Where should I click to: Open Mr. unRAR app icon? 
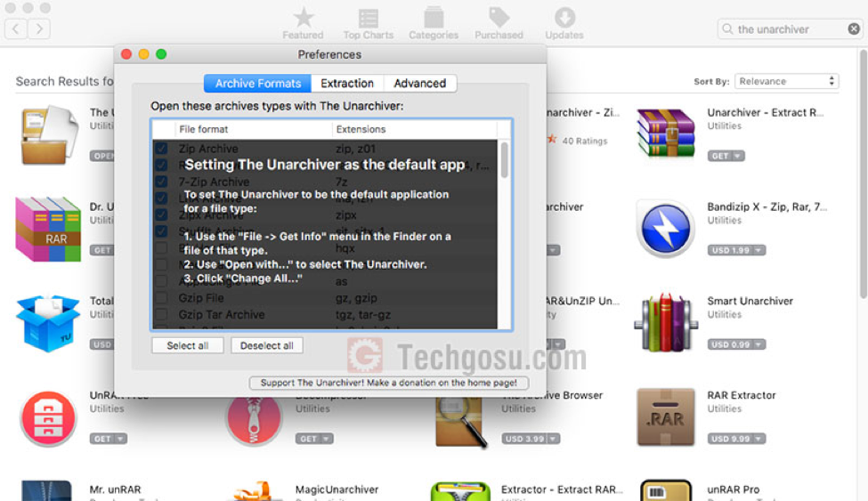point(46,490)
